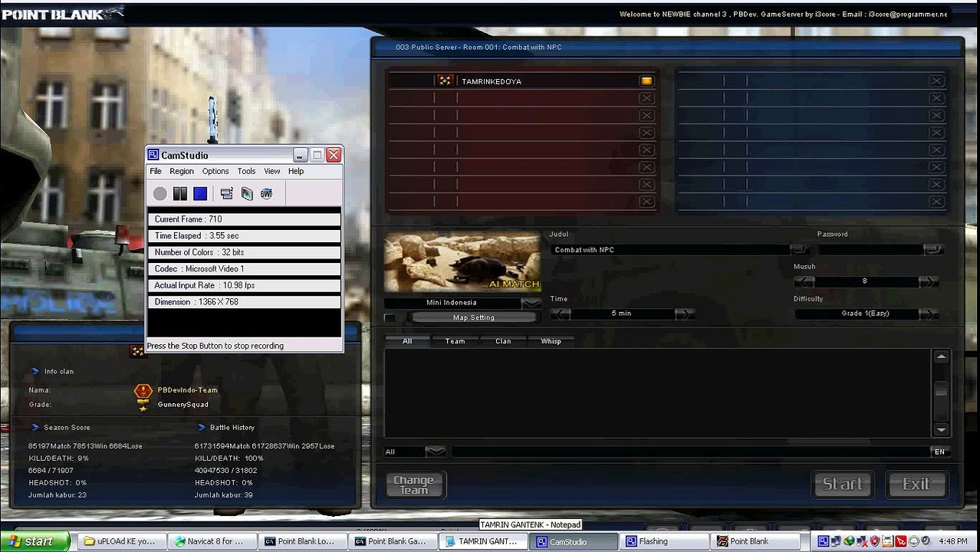980x552 pixels.
Task: Open CamStudio View menu
Action: (272, 171)
